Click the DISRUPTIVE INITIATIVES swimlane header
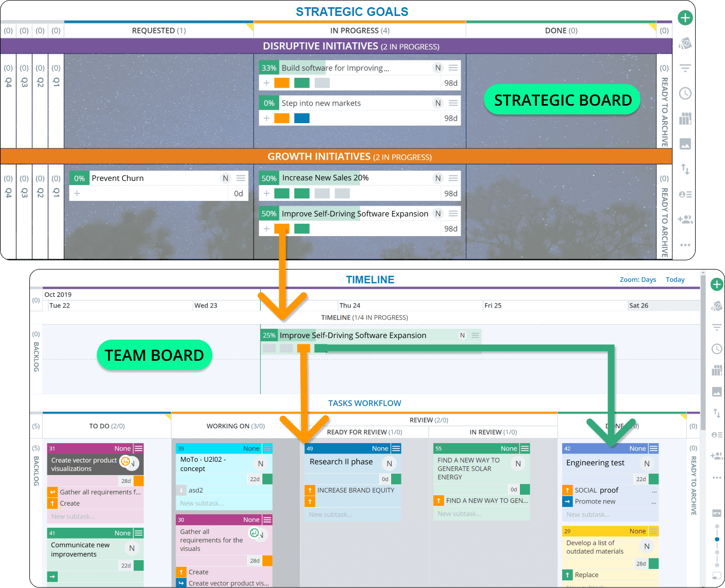This screenshot has width=725, height=588. click(336, 46)
